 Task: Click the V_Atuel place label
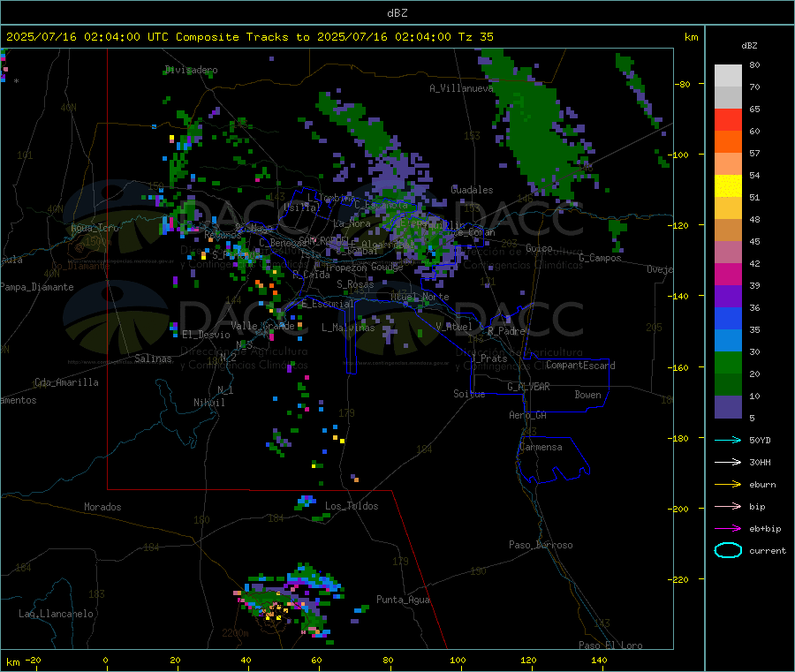click(x=454, y=327)
